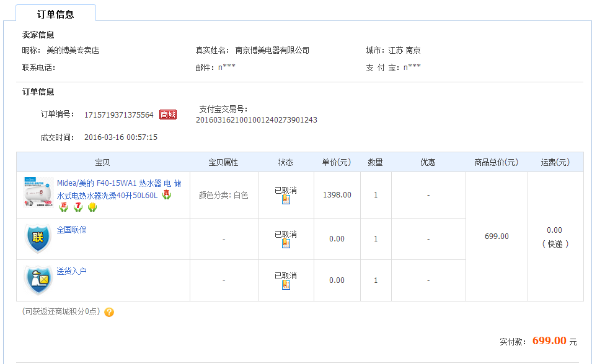Open the note icon in the 送货入户 row
Viewport: 592px width, 364px height.
point(286,285)
